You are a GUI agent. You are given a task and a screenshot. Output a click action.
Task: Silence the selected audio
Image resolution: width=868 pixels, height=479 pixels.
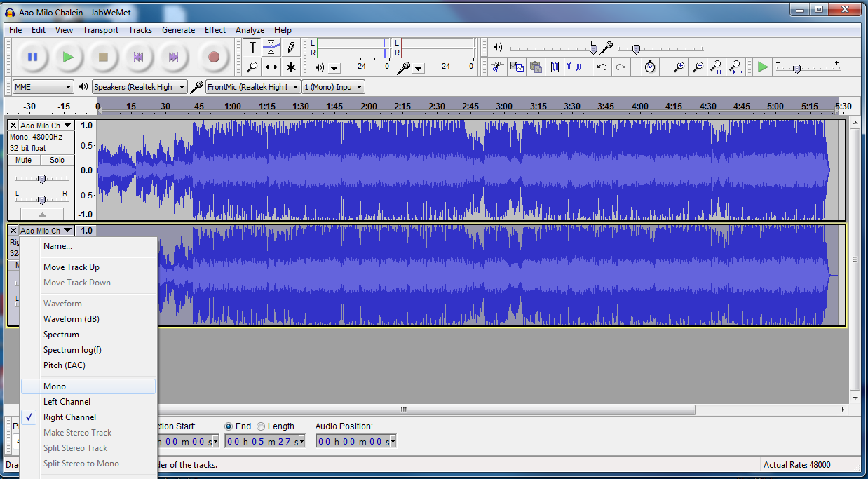coord(573,67)
